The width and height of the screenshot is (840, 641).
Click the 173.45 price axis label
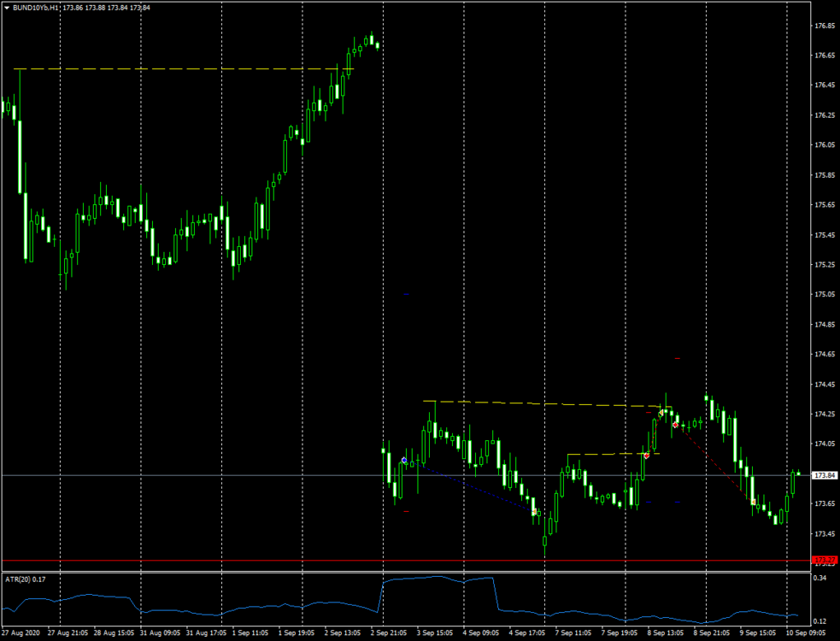pyautogui.click(x=825, y=534)
